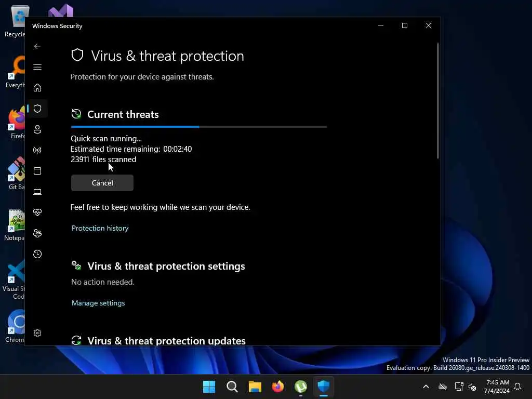Select the Notepad++ desktop shortcut
The height and width of the screenshot is (399, 532).
coord(15,225)
